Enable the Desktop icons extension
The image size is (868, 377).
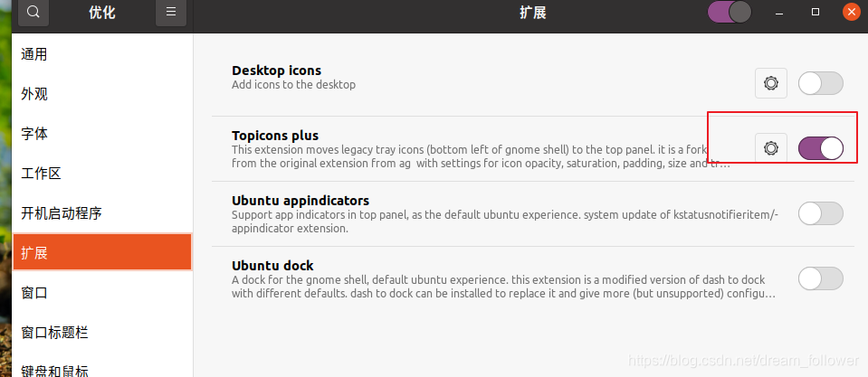pos(820,83)
